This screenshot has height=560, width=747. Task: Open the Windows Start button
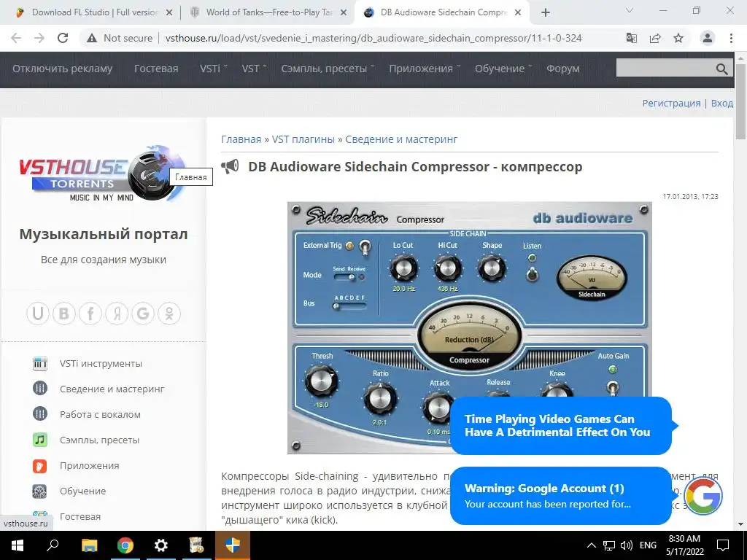click(18, 545)
